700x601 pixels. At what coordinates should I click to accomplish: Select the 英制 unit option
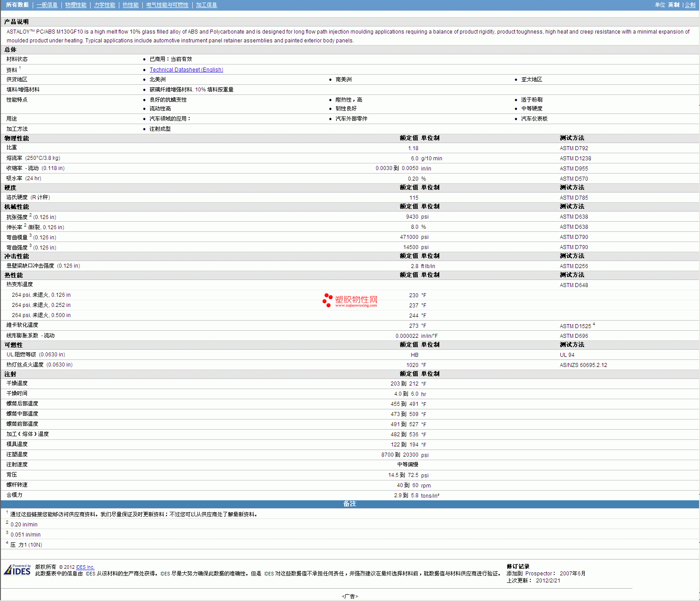point(674,5)
